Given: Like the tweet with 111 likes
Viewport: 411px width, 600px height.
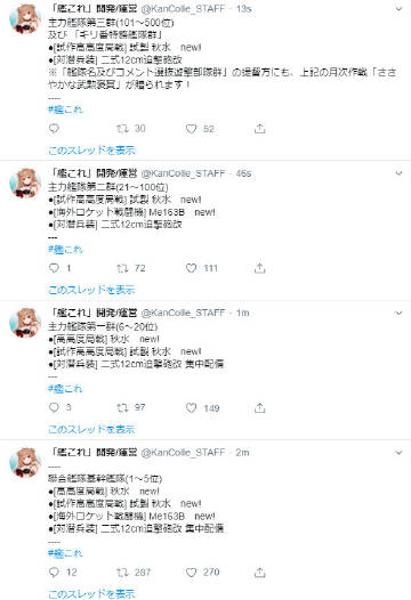Looking at the screenshot, I should 191,268.
